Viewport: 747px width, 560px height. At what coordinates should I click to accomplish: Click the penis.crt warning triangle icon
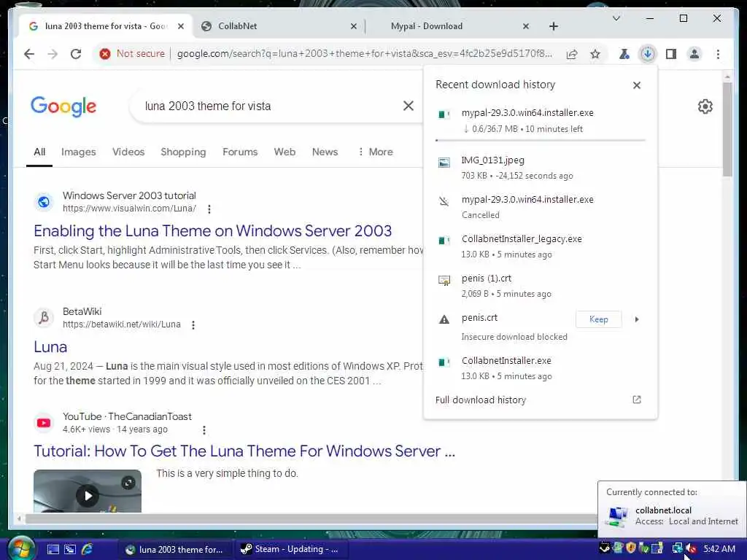tap(444, 319)
